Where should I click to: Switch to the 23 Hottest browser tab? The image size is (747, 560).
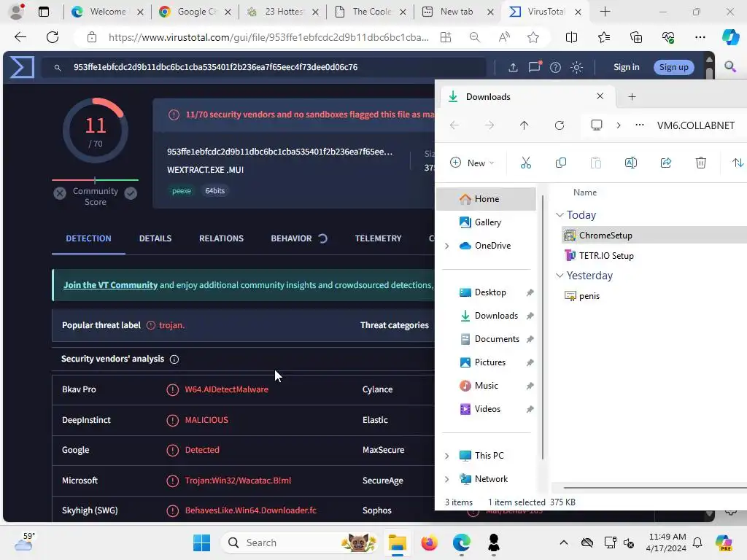point(283,12)
